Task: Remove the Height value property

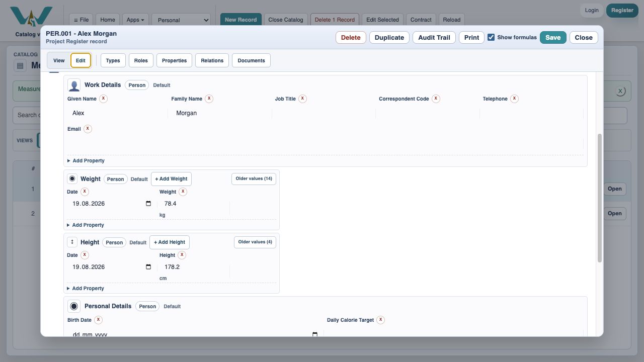Action: pos(182,255)
